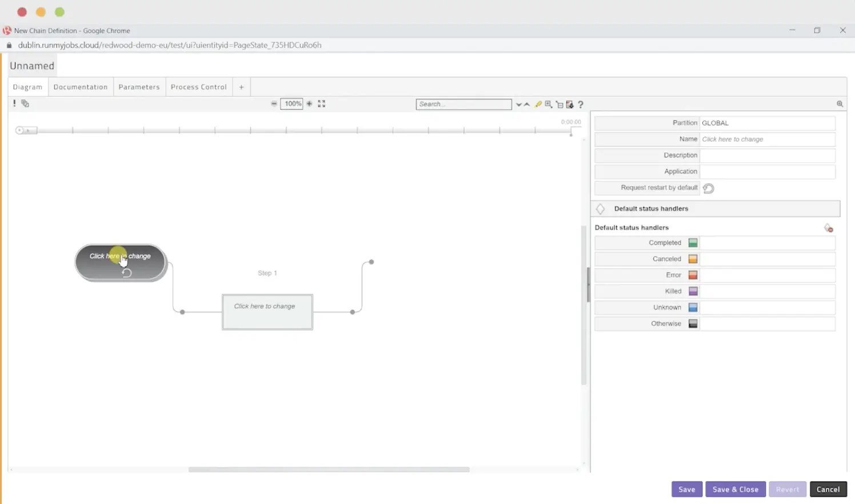855x504 pixels.
Task: Open the tree view icon
Action: pyautogui.click(x=560, y=105)
